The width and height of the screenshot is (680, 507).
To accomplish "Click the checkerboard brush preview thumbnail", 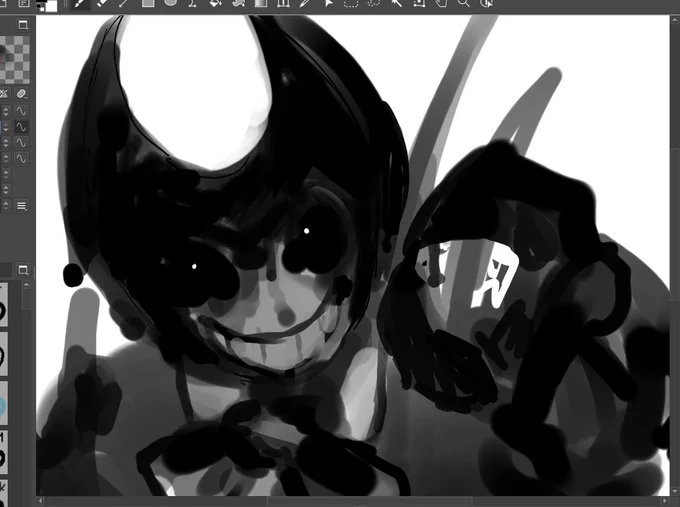I will (15, 59).
